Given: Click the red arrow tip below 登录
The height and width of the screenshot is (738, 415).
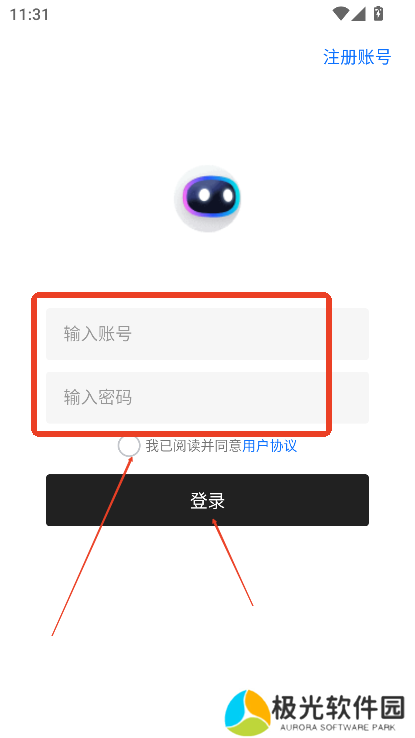Looking at the screenshot, I should [x=214, y=521].
